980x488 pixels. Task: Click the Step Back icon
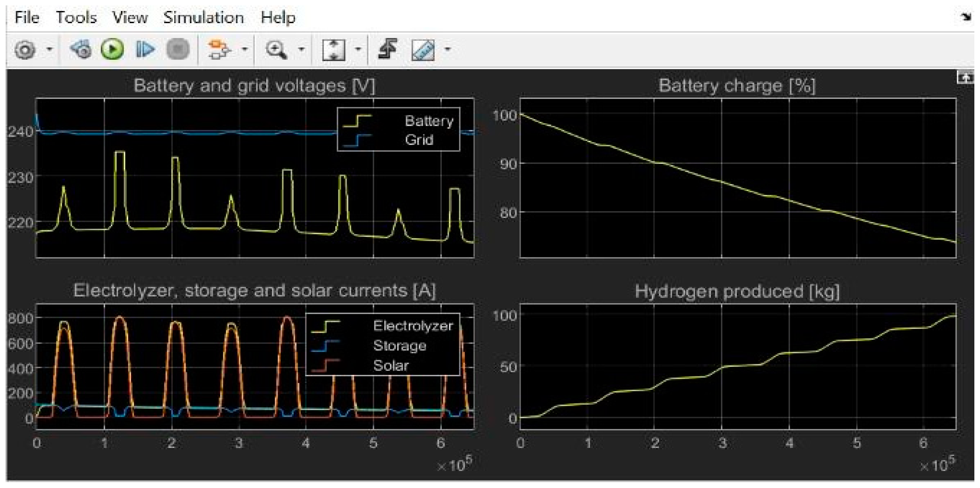click(x=81, y=50)
